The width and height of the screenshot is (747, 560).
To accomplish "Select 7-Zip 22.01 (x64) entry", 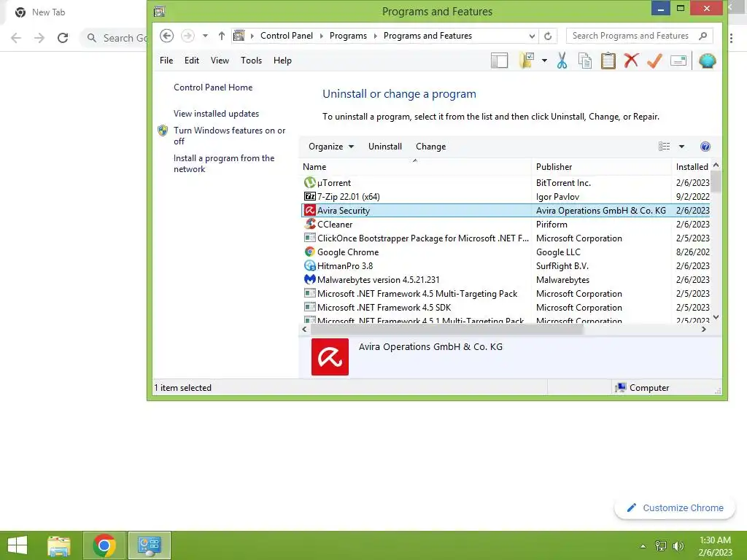I will click(506, 197).
